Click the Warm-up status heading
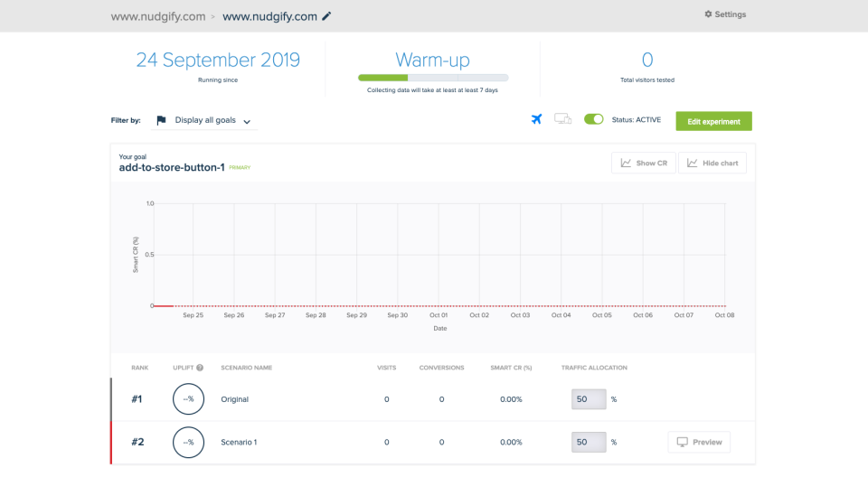This screenshot has height=477, width=868. click(432, 60)
